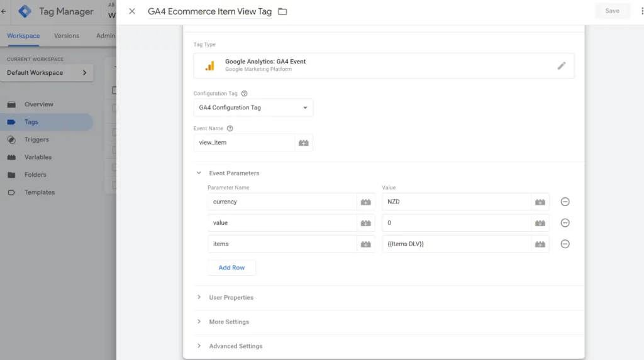
Task: Insert variable for currency parameter name
Action: [365, 202]
